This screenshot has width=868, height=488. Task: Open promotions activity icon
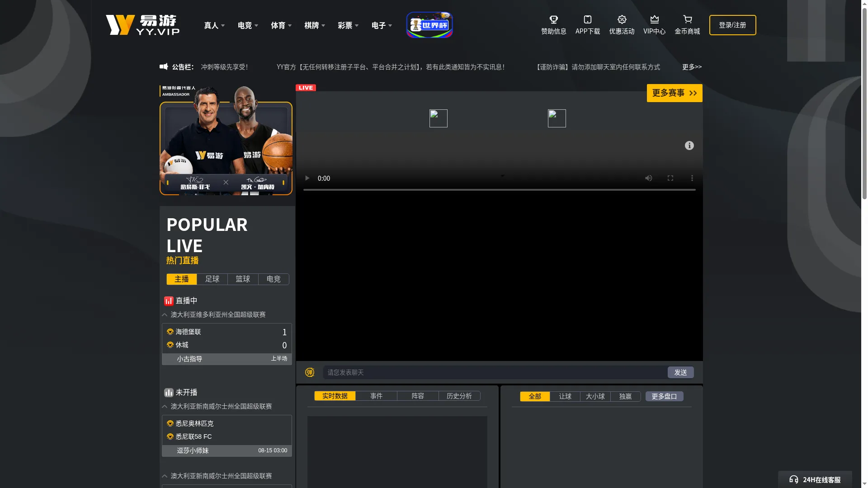pos(622,19)
